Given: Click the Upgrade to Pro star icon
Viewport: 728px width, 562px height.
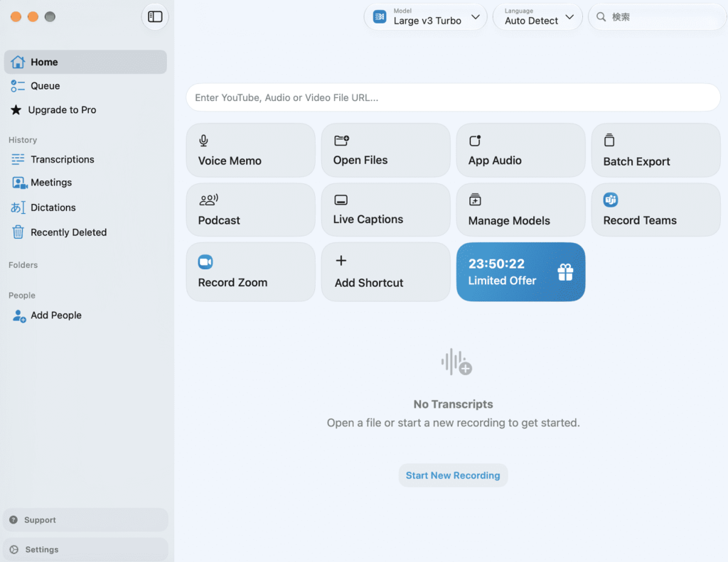Looking at the screenshot, I should tap(16, 110).
